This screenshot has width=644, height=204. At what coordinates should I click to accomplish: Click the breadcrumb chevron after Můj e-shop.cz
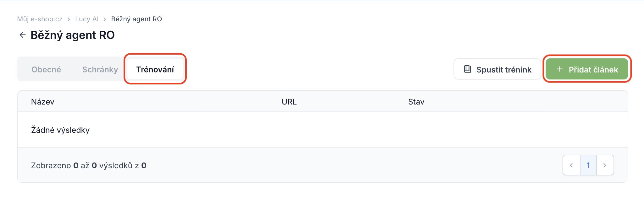69,19
